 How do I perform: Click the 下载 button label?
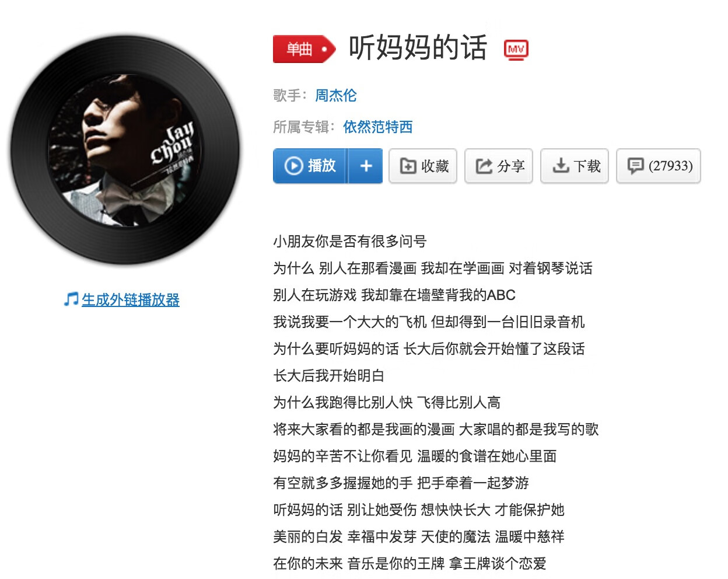pyautogui.click(x=587, y=166)
